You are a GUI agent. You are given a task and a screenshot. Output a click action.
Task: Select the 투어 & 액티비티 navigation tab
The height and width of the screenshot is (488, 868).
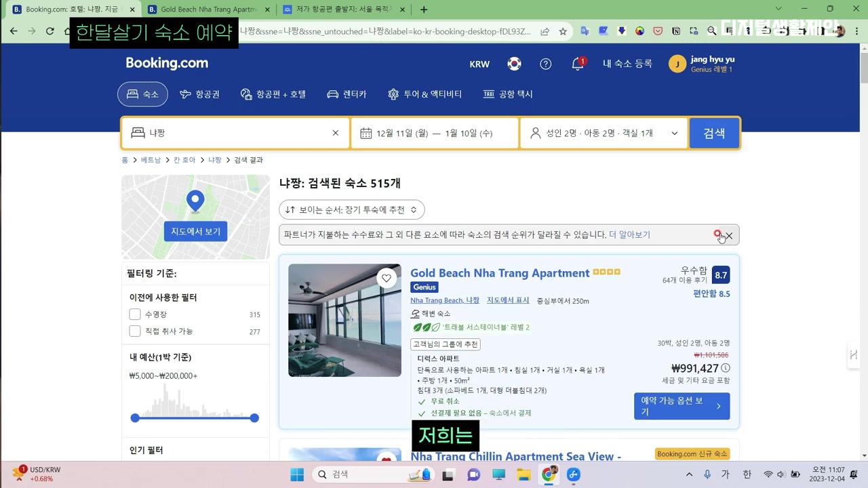point(425,94)
